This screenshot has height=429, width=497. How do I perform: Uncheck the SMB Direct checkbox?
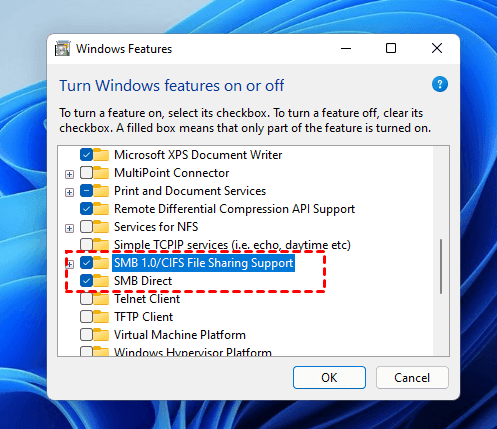pos(86,281)
